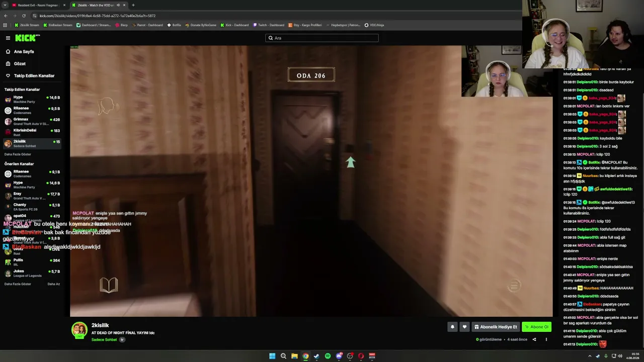This screenshot has width=644, height=362.
Task: Click the 2kisilik channel avatar below video
Action: tap(79, 330)
